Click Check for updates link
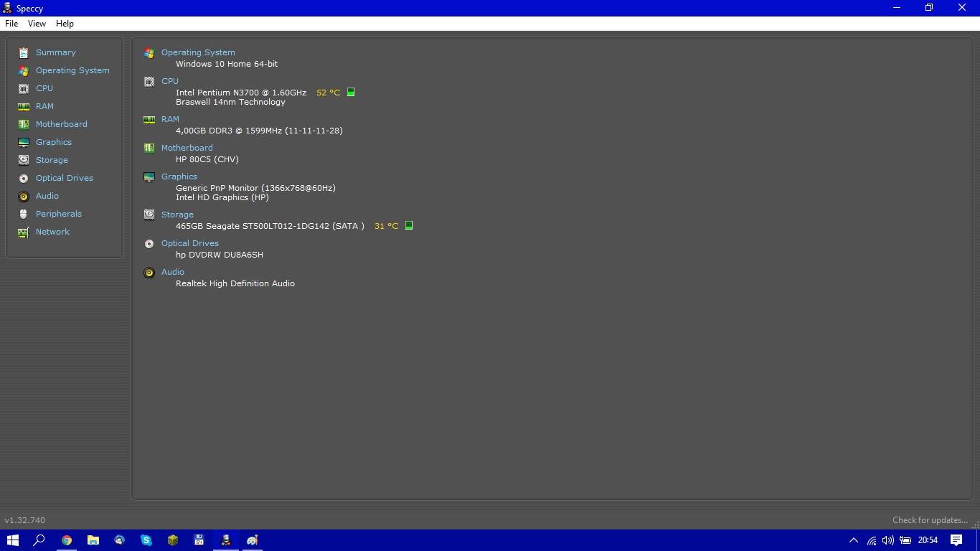980x551 pixels. [x=930, y=520]
